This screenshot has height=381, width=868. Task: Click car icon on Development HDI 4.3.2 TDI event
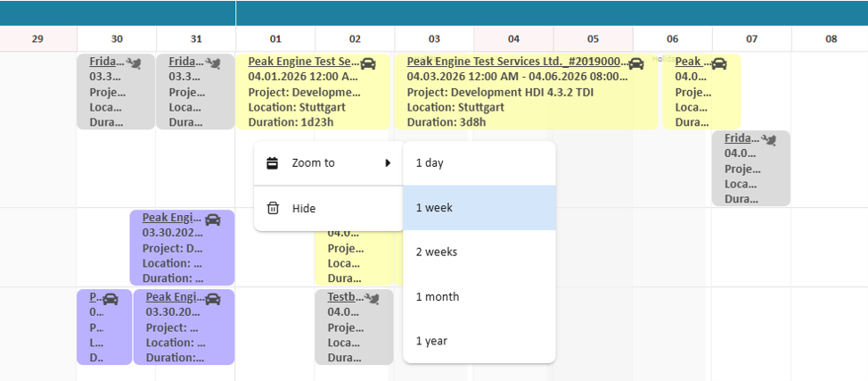point(636,63)
